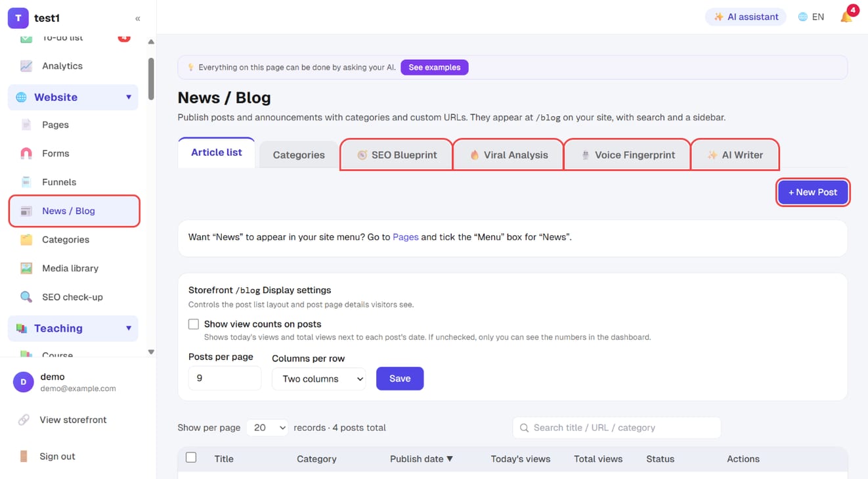Switch to the Article list tab

coord(217,152)
